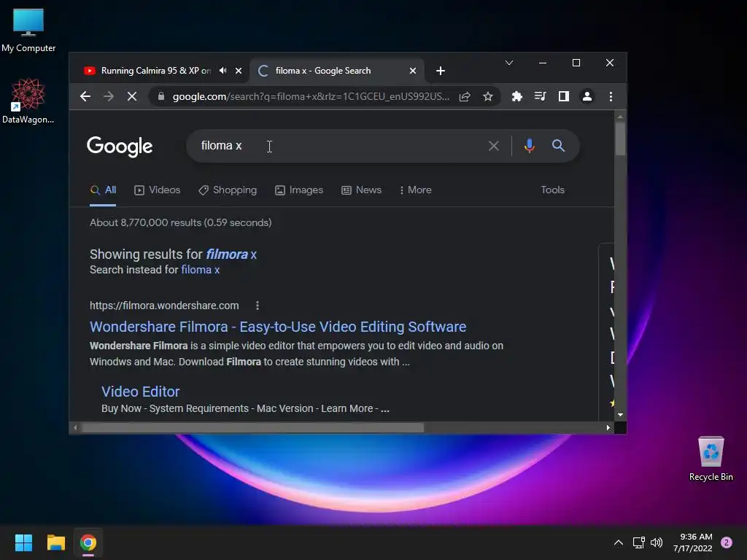Select the Recycle Bin desktop icon
Screen dimensions: 747x560
click(x=711, y=458)
